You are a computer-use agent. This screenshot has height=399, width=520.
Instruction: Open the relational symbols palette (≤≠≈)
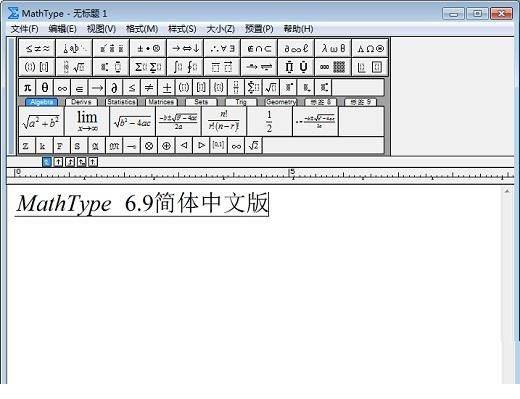[37, 49]
